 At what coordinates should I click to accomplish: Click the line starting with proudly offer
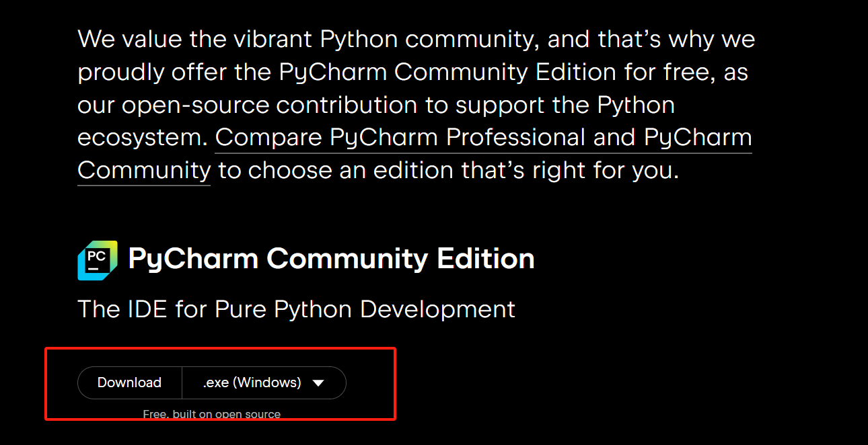412,72
